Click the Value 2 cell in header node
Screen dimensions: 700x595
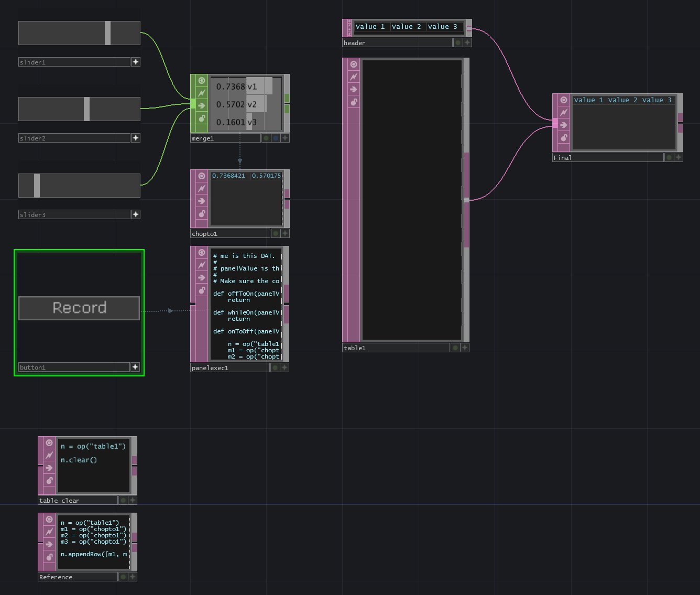406,27
